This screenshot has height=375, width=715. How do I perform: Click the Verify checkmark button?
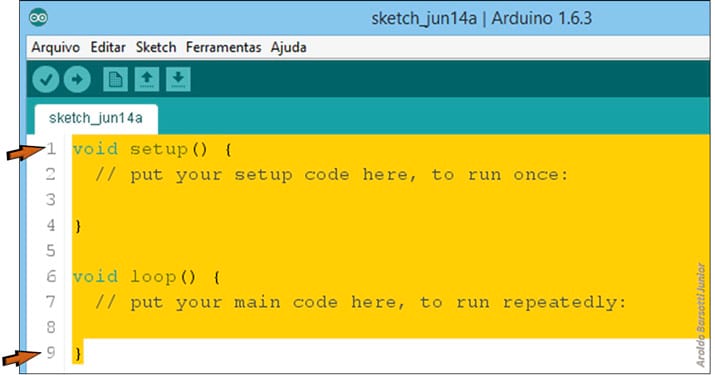46,79
